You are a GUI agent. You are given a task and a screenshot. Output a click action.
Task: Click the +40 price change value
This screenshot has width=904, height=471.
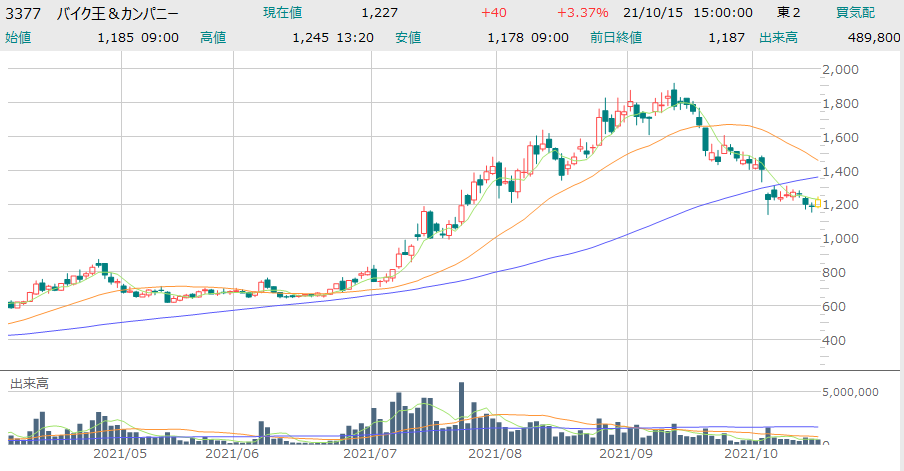coord(493,13)
